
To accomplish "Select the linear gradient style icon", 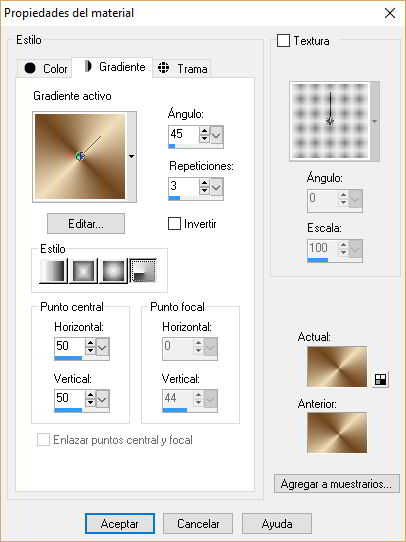I will click(53, 271).
